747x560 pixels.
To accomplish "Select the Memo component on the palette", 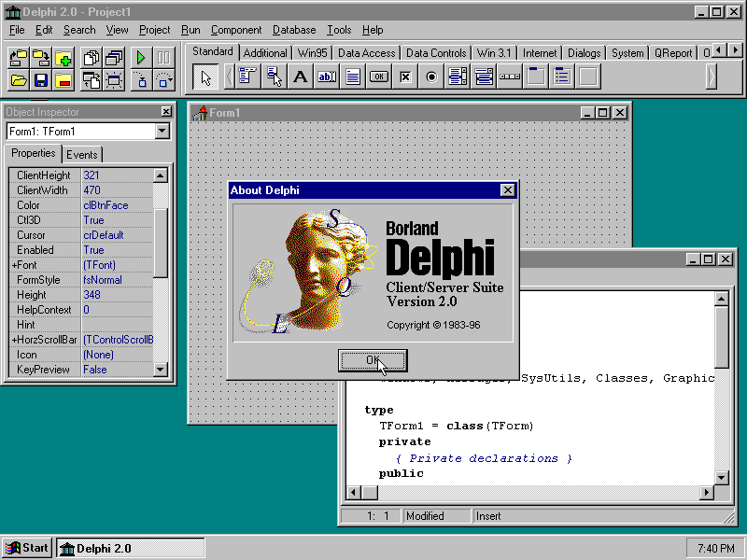I will coord(351,76).
